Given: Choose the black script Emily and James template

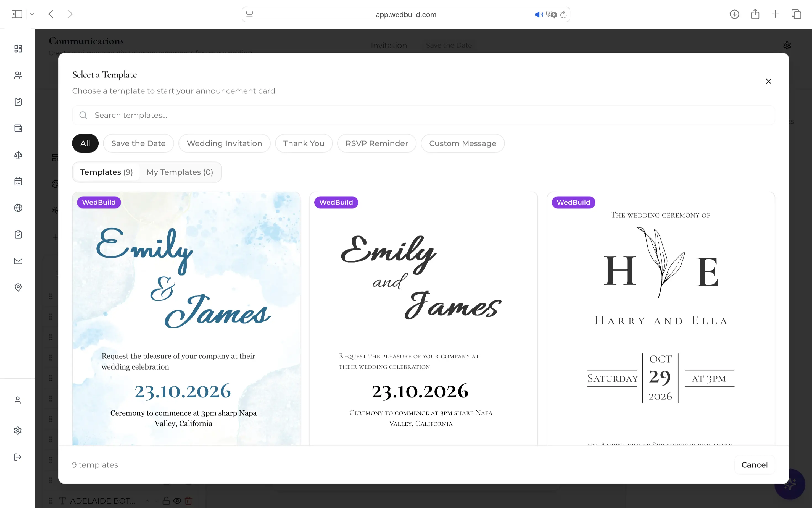Looking at the screenshot, I should pyautogui.click(x=423, y=318).
